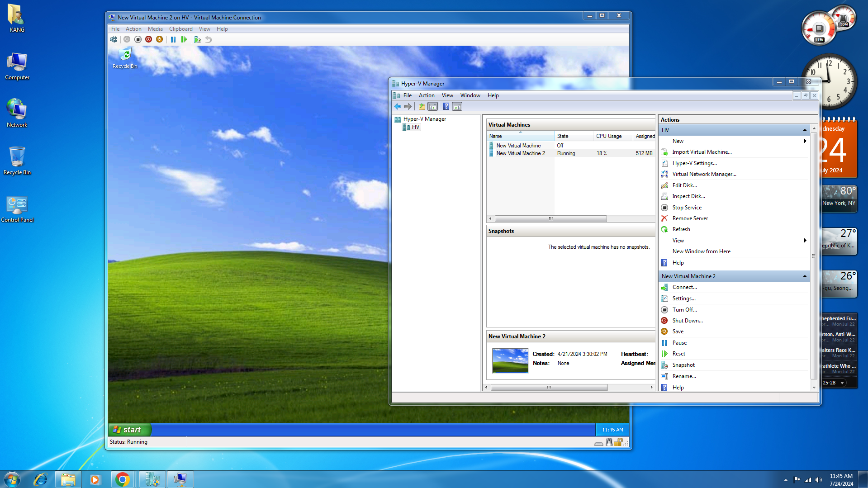Open Media menu in VM Connection window
Screen dimensions: 868x488
point(155,29)
